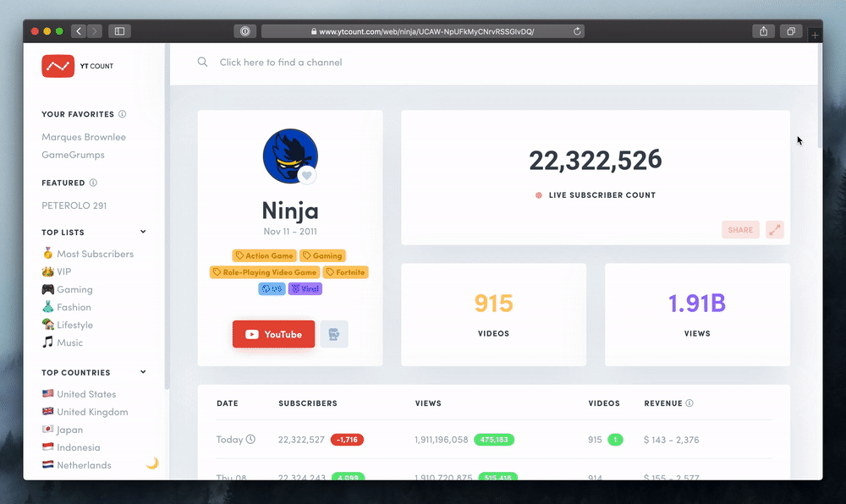
Task: Collapse the Top Lists section chevron
Action: pyautogui.click(x=143, y=232)
